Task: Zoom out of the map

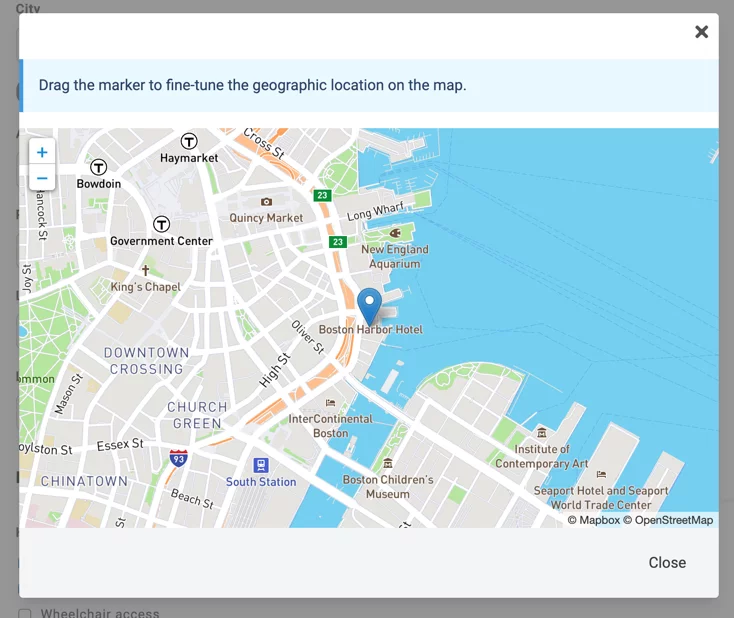Action: 41,179
